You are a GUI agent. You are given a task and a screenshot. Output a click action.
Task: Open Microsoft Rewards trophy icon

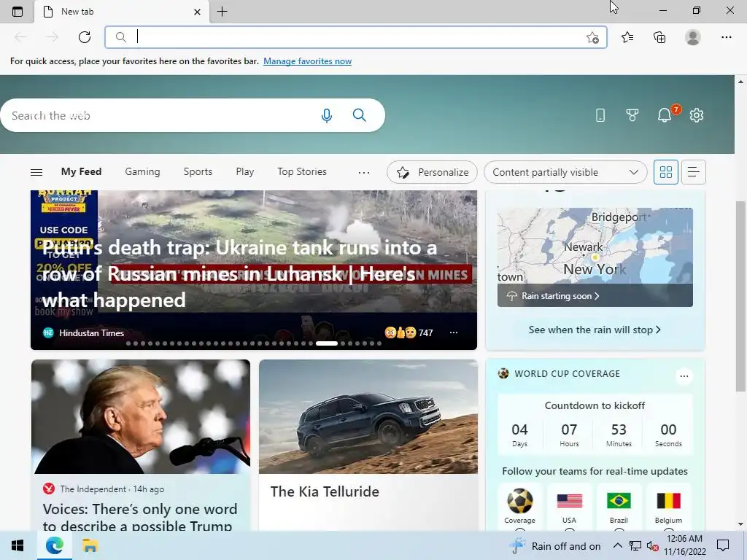pos(632,115)
